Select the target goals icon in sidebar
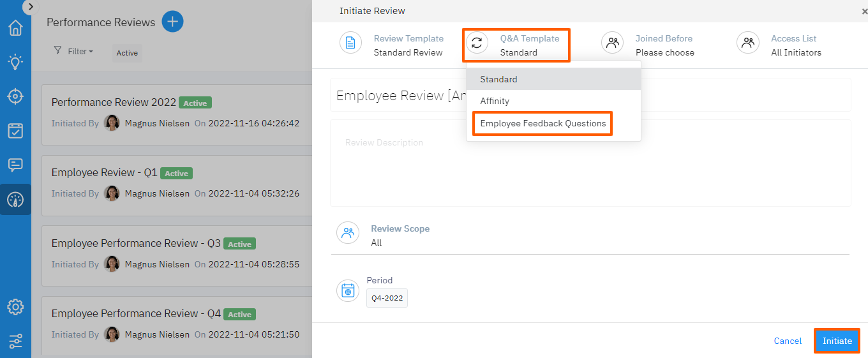Image resolution: width=868 pixels, height=358 pixels. 15,96
